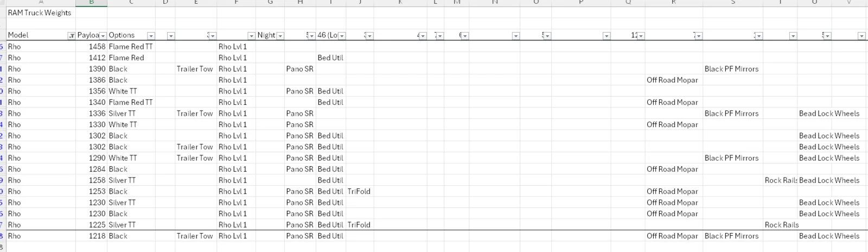
Task: Open the Options column filter dropdown
Action: [151, 36]
